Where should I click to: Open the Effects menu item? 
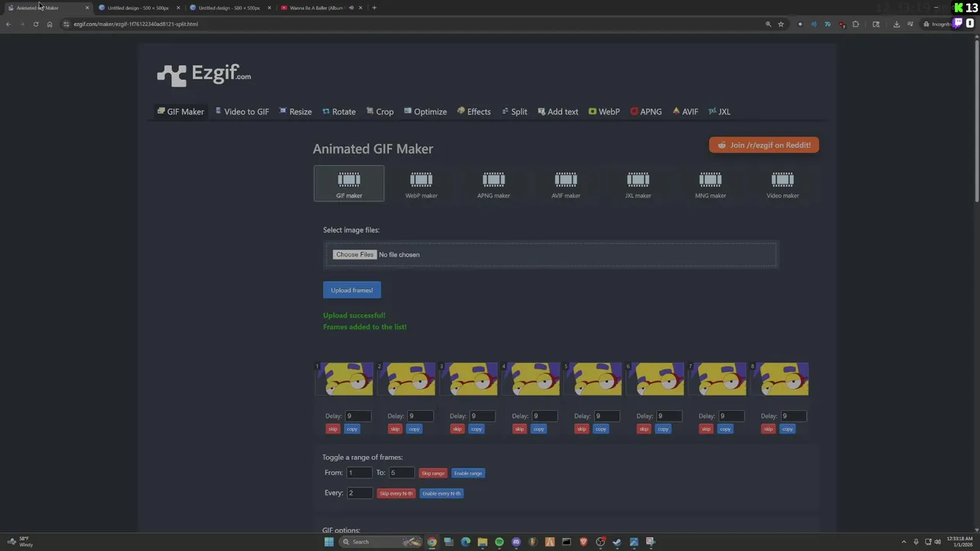[x=474, y=112]
